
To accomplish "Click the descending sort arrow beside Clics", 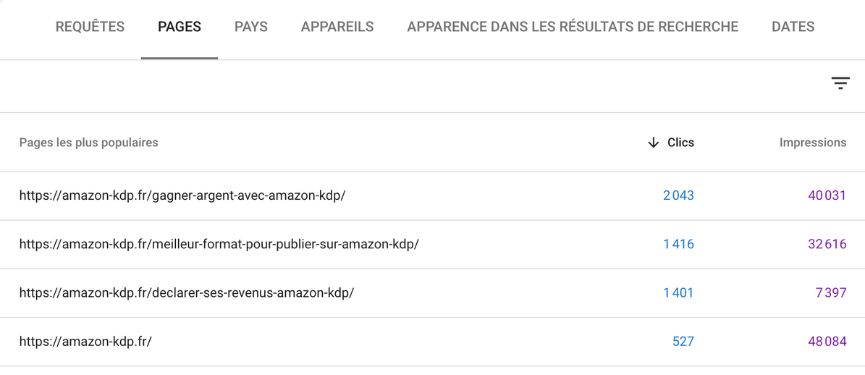I will [x=653, y=143].
